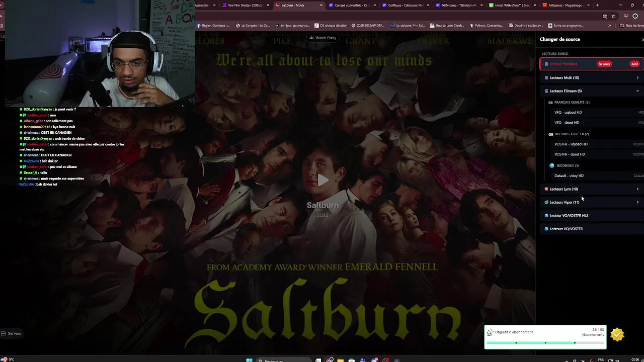The height and width of the screenshot is (362, 644).
Task: Open the Servers menu at bottom left
Action: point(11,333)
